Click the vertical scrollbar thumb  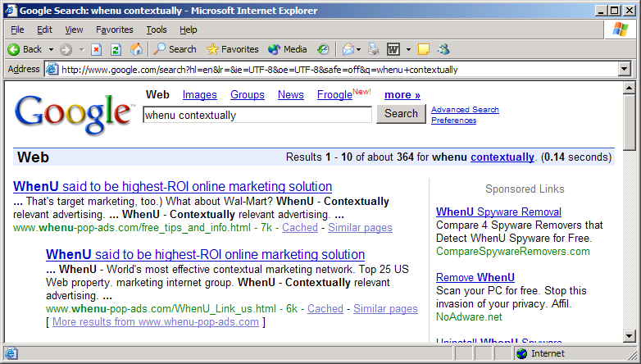630,122
